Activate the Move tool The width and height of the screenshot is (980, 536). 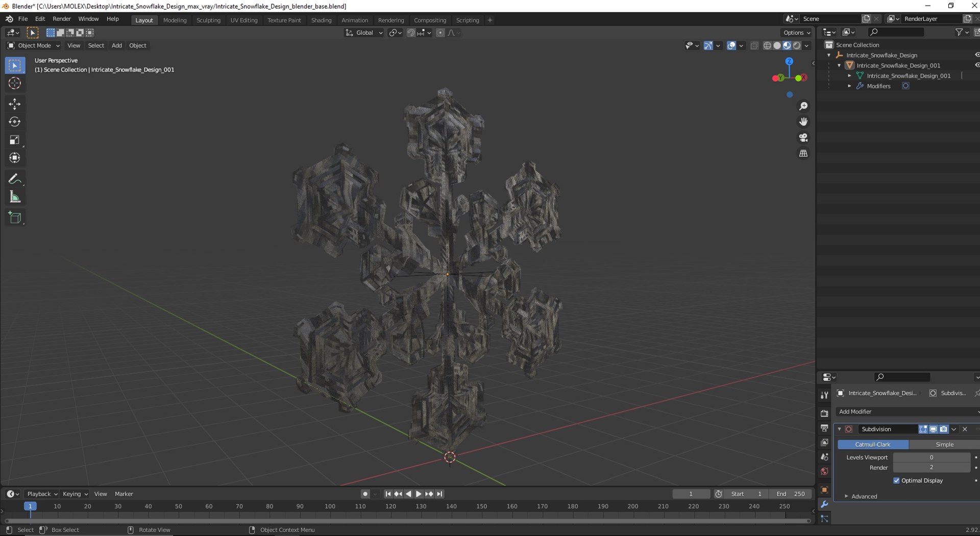click(15, 104)
